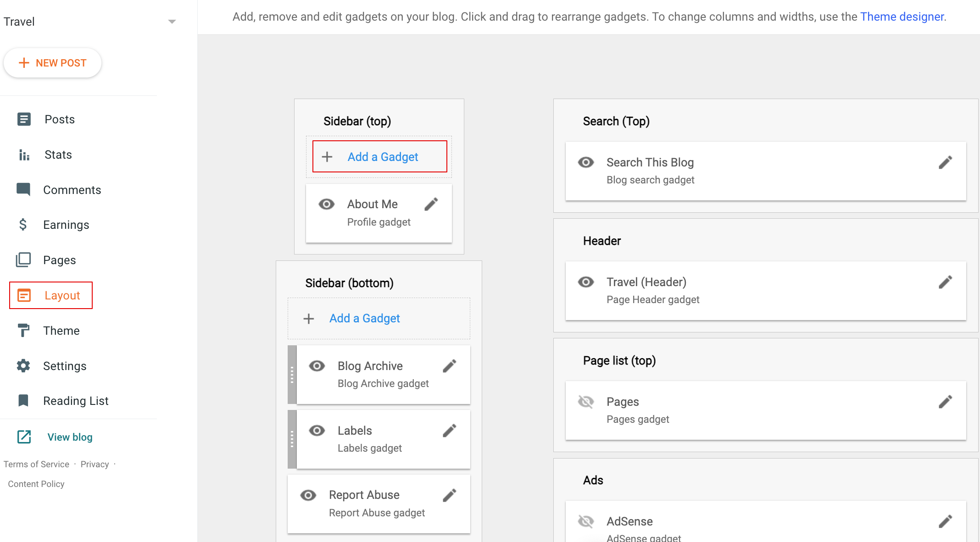
Task: Toggle visibility of Report Abuse gadget
Action: click(308, 495)
